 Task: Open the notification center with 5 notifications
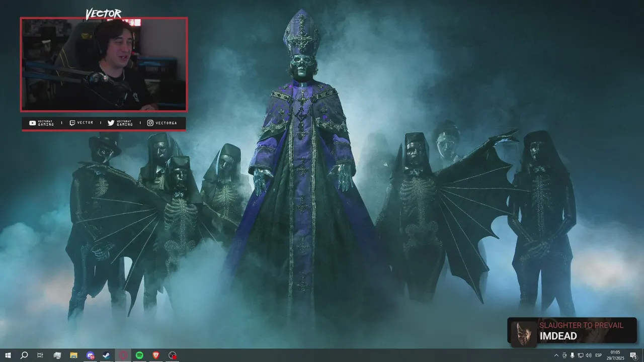click(x=633, y=355)
